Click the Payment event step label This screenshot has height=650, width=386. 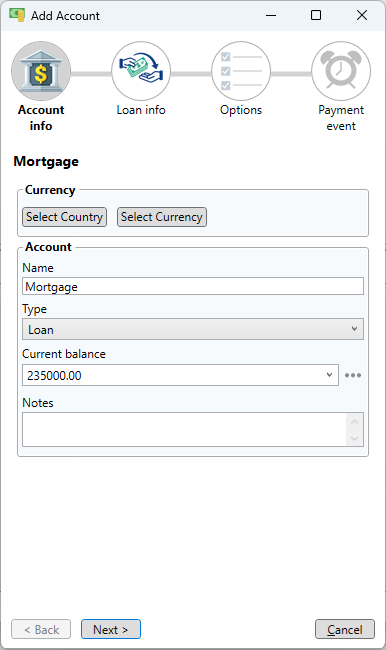[x=341, y=118]
